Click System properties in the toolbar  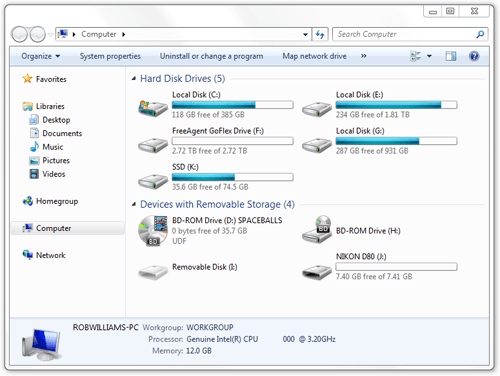click(110, 56)
